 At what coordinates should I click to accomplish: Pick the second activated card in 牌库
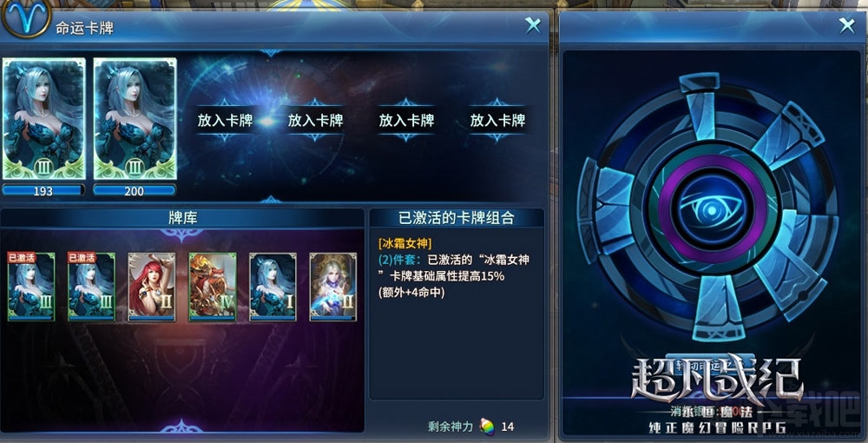coord(91,287)
